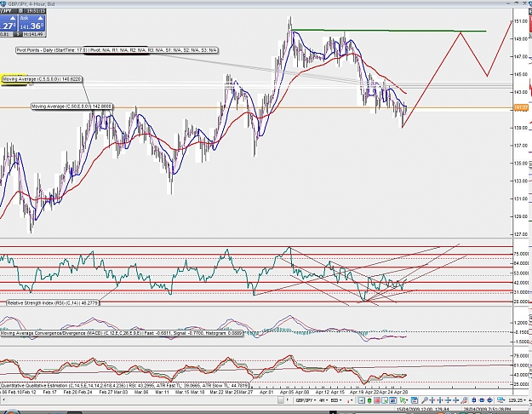Click the red-tinted magnifier reset zoom icon
The image size is (532, 414).
pos(464,400)
